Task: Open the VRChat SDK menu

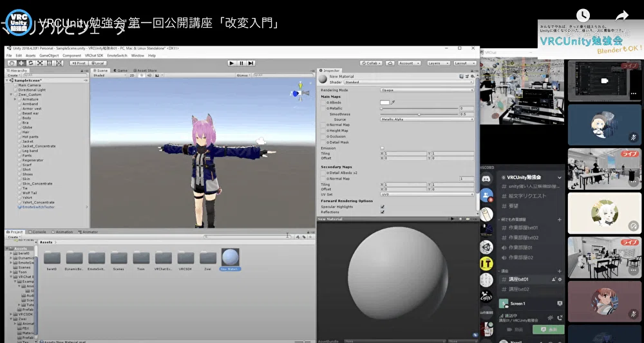Action: point(94,55)
